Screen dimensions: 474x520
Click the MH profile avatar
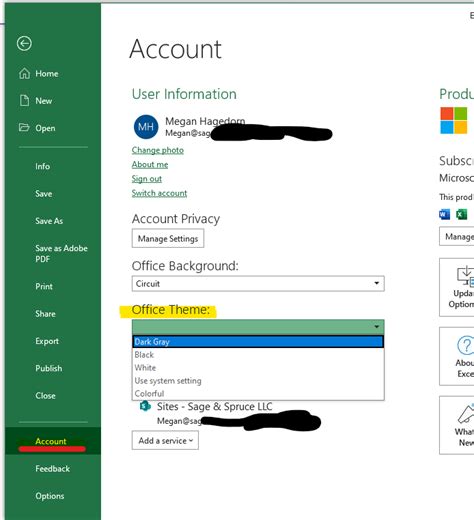[146, 127]
